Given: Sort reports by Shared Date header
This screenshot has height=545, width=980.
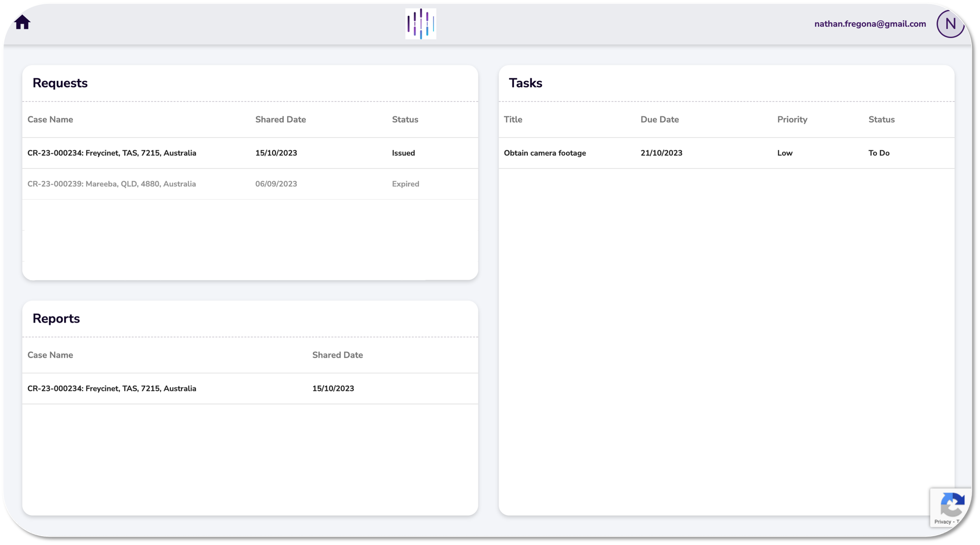Looking at the screenshot, I should 337,355.
